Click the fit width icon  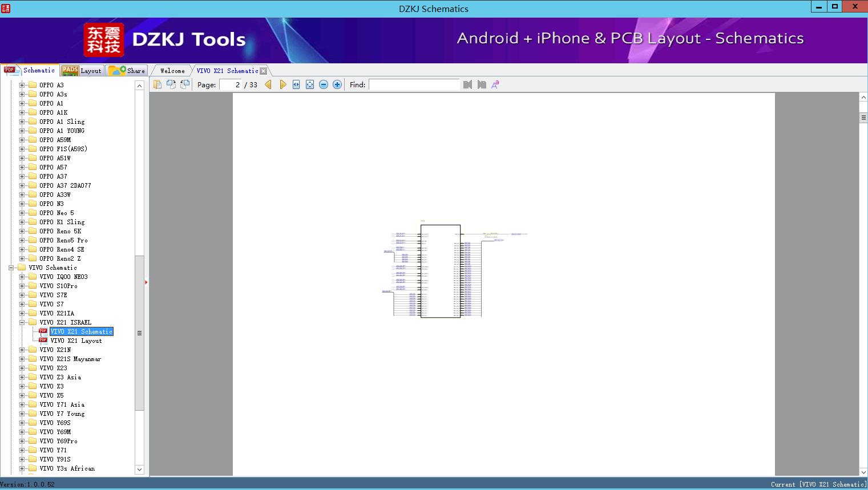click(296, 84)
